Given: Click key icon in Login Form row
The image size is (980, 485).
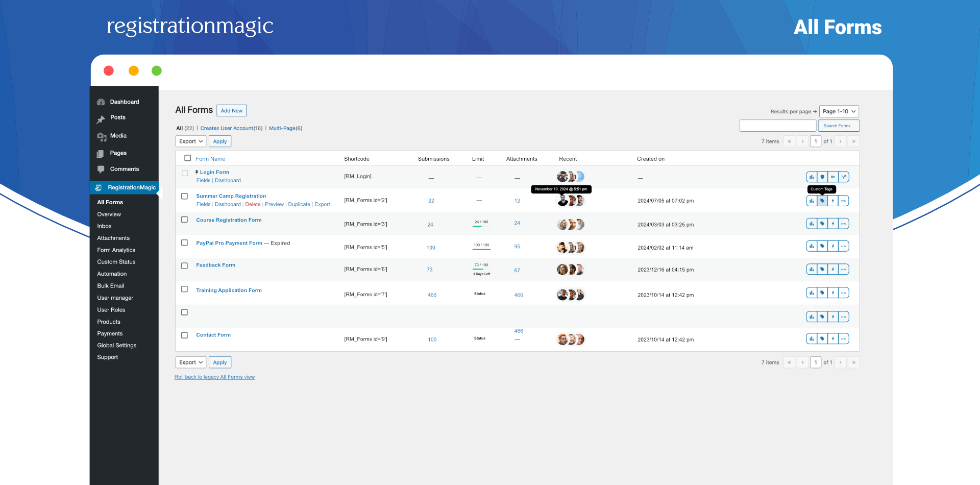Looking at the screenshot, I should (x=833, y=177).
